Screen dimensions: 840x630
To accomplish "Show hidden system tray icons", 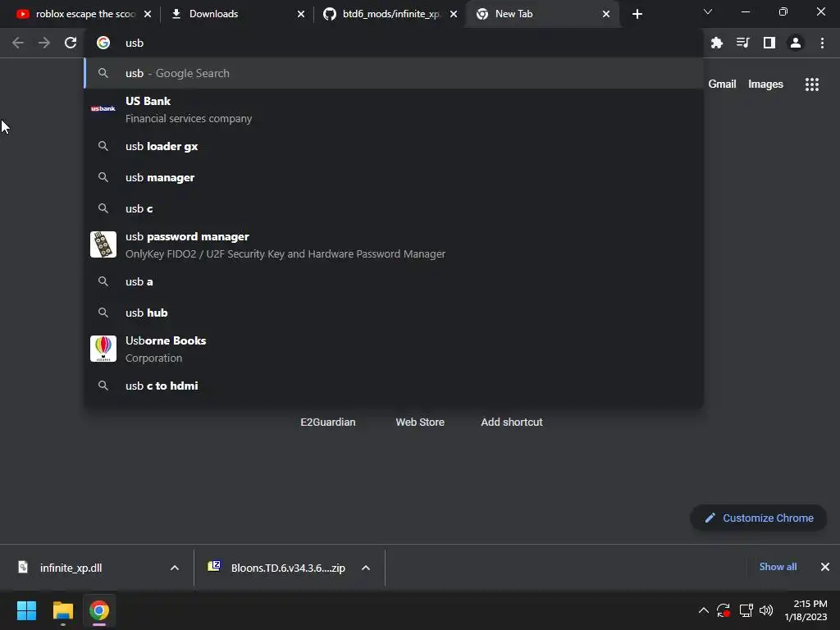I will pos(703,610).
